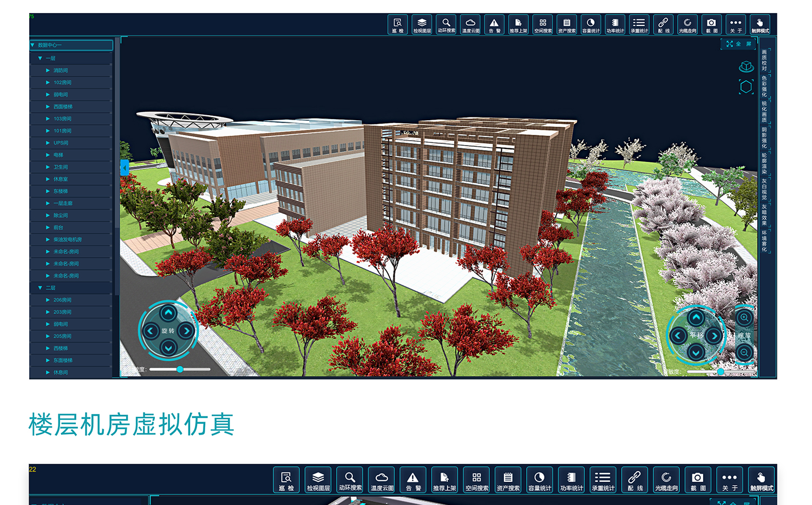Screen dimensions: 812x505
Task: Toggle 触屏模式 touch screen mode in the upper toolbar
Action: [760, 25]
